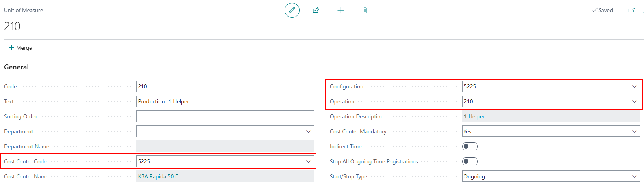The height and width of the screenshot is (191, 644).
Task: Toggle Stop All Ongoing Time Registrations switch
Action: [x=470, y=161]
